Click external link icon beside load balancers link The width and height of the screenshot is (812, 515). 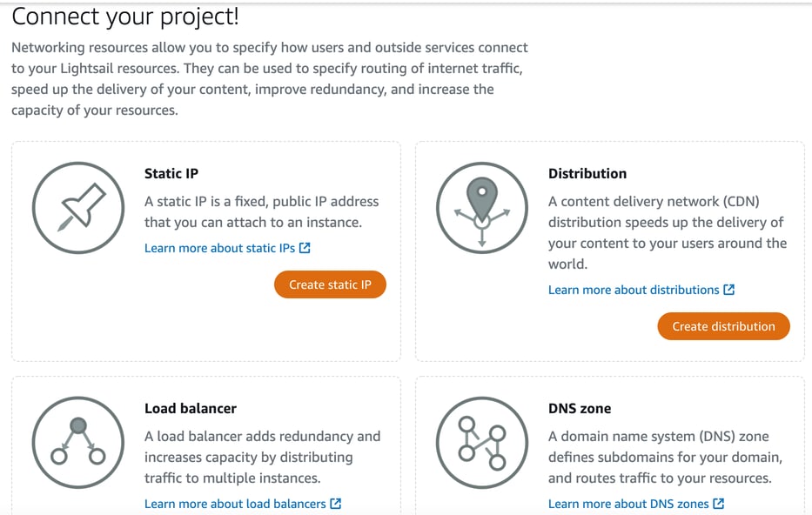[x=335, y=504]
